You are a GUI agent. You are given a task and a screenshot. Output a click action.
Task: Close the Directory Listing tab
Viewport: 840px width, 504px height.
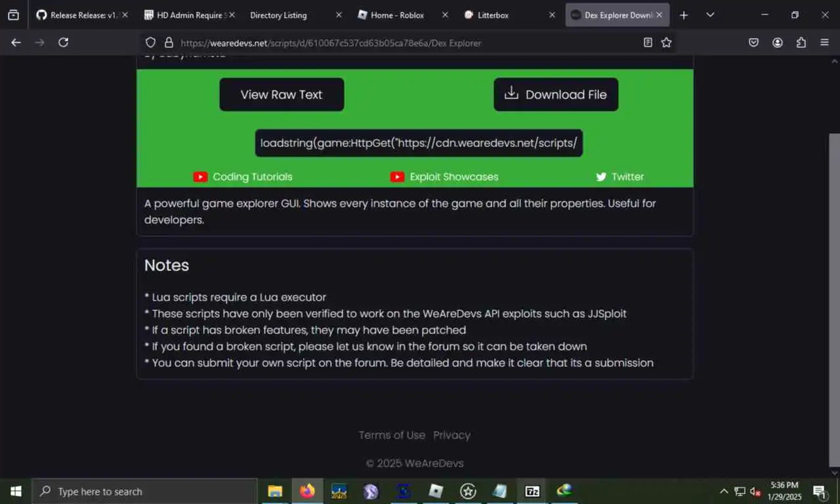pyautogui.click(x=339, y=14)
